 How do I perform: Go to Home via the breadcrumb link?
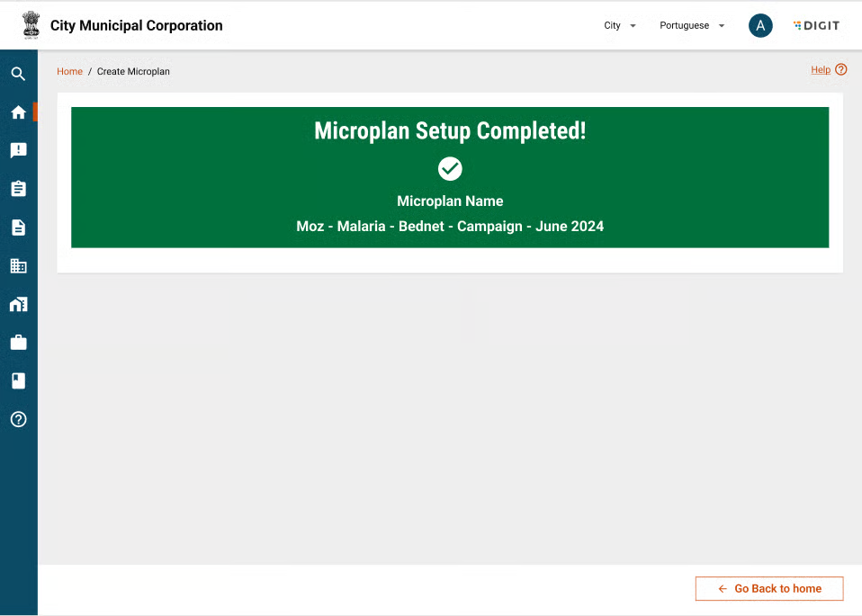[69, 72]
